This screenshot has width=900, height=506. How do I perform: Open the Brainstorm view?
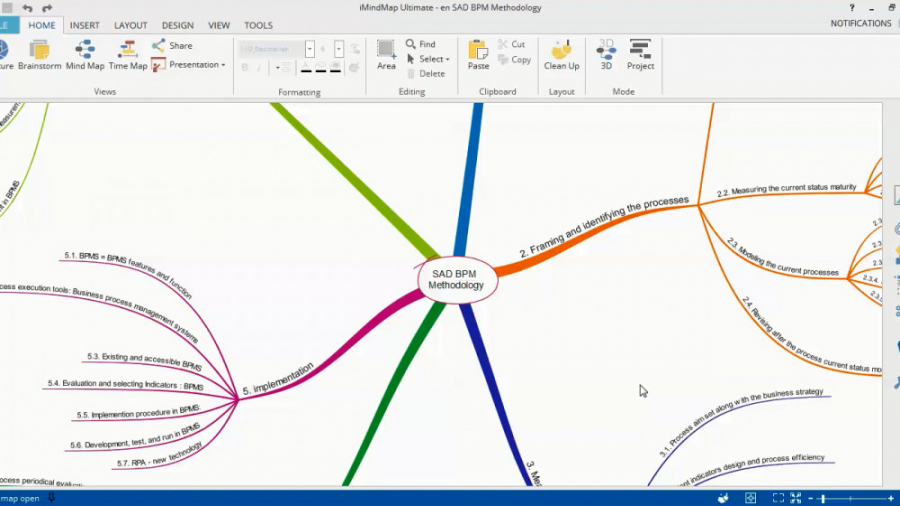[x=40, y=55]
